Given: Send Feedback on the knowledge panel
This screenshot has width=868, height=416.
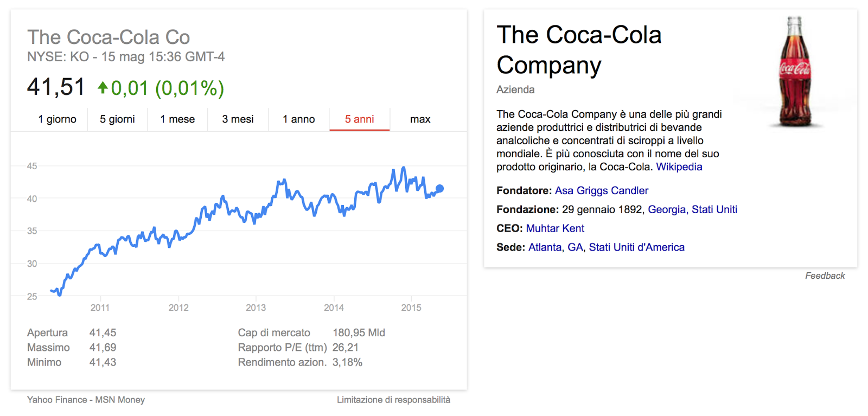Looking at the screenshot, I should (x=825, y=276).
